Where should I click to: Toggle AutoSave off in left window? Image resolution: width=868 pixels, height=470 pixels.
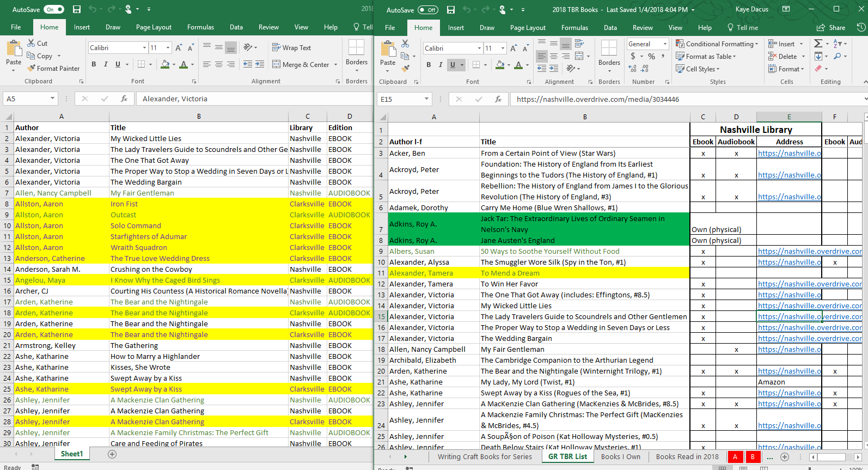(53, 9)
